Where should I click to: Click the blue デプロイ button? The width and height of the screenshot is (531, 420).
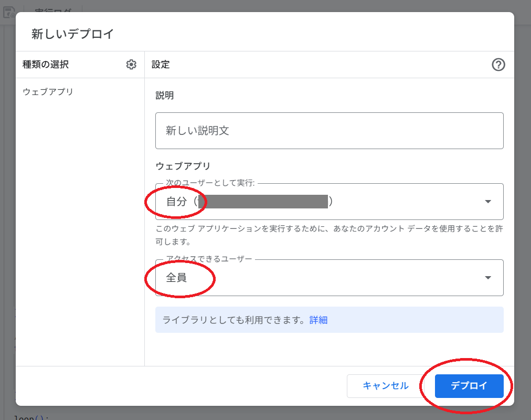click(469, 386)
